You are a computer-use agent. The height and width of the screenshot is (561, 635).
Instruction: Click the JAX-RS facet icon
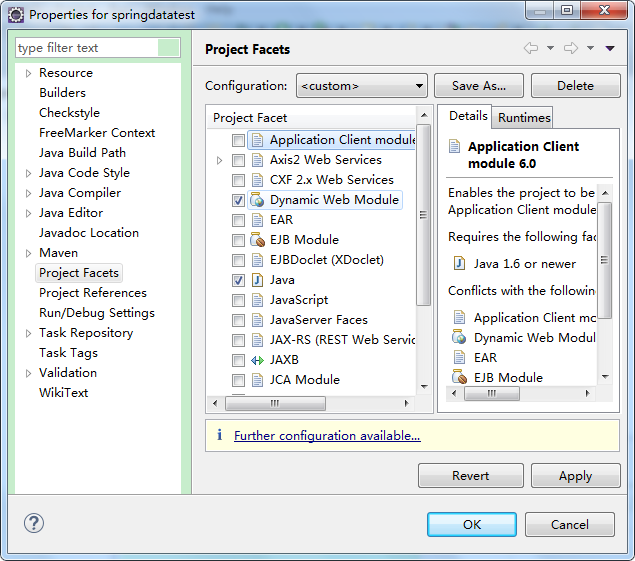257,340
